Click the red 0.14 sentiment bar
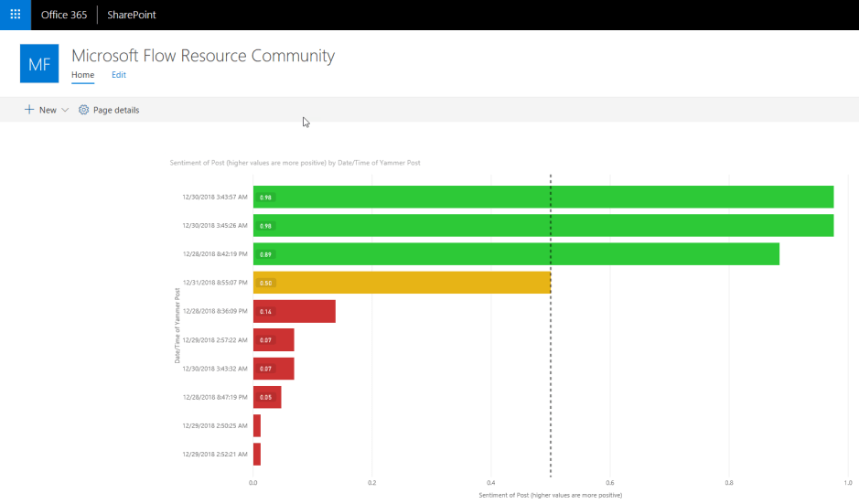 (x=295, y=311)
